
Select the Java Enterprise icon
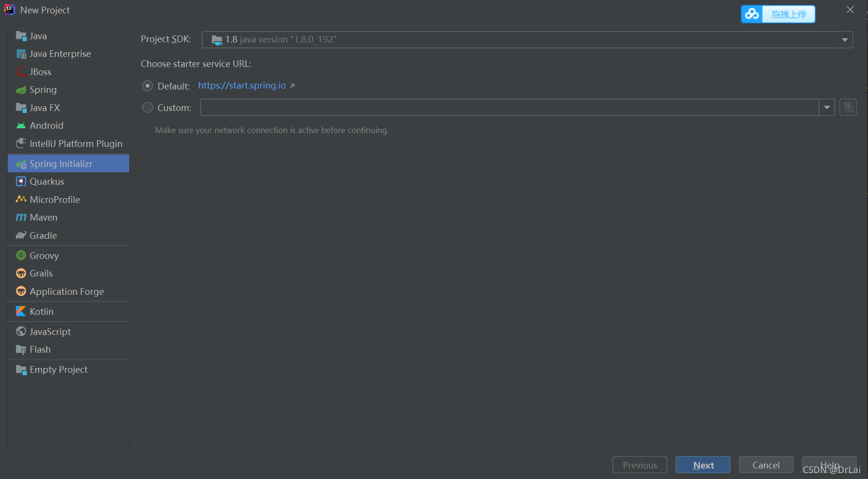click(x=21, y=54)
